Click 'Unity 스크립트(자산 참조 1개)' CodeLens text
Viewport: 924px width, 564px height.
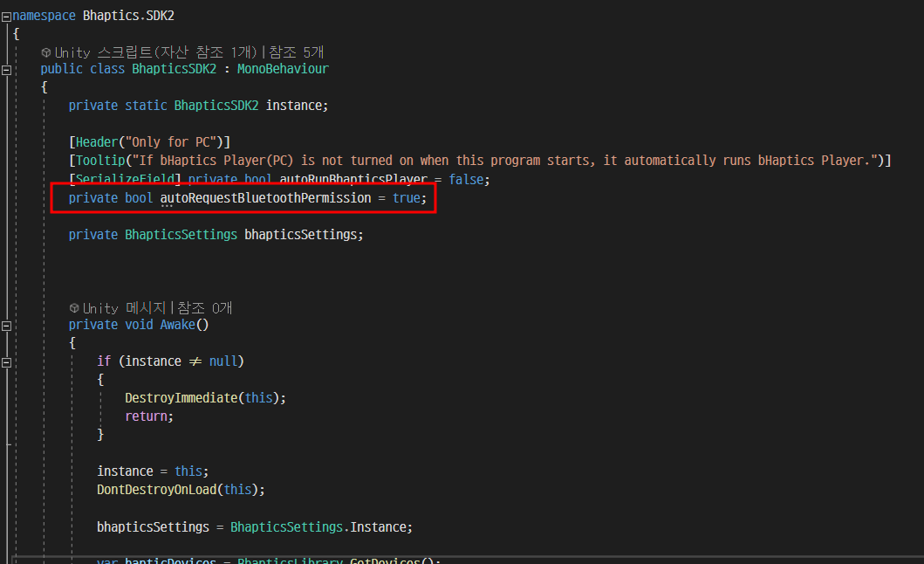[156, 52]
